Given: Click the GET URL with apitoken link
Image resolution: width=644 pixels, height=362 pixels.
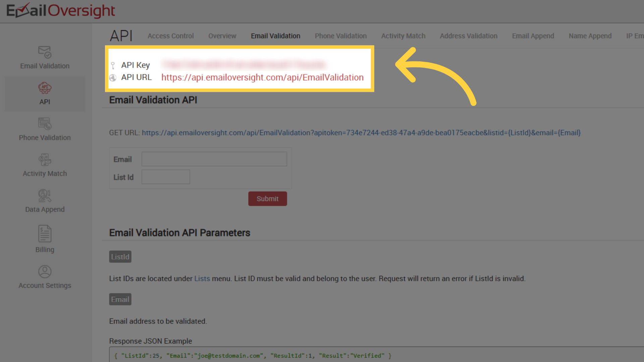Looking at the screenshot, I should (x=361, y=133).
